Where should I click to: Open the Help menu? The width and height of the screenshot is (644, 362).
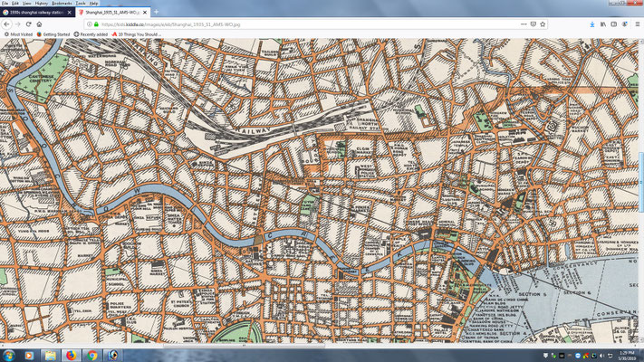[x=93, y=3]
